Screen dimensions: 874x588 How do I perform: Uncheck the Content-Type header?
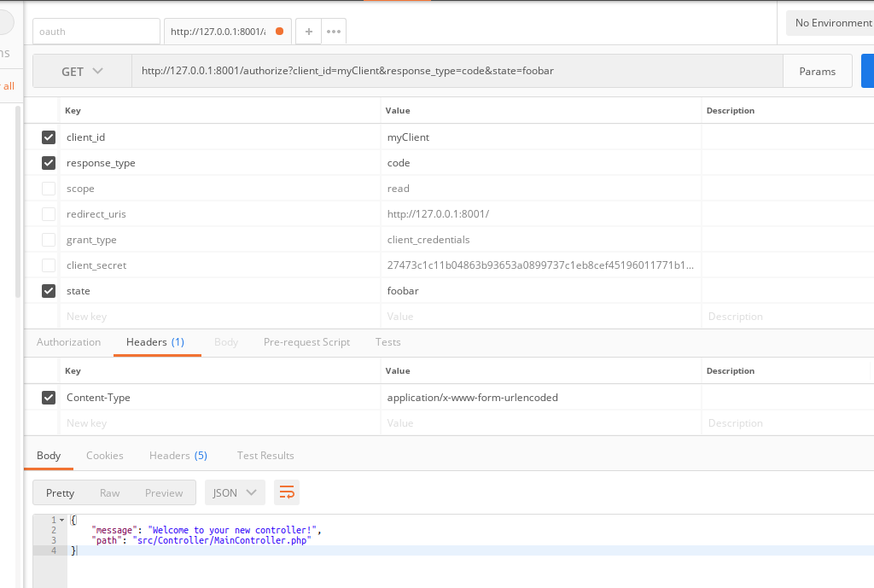pos(49,397)
